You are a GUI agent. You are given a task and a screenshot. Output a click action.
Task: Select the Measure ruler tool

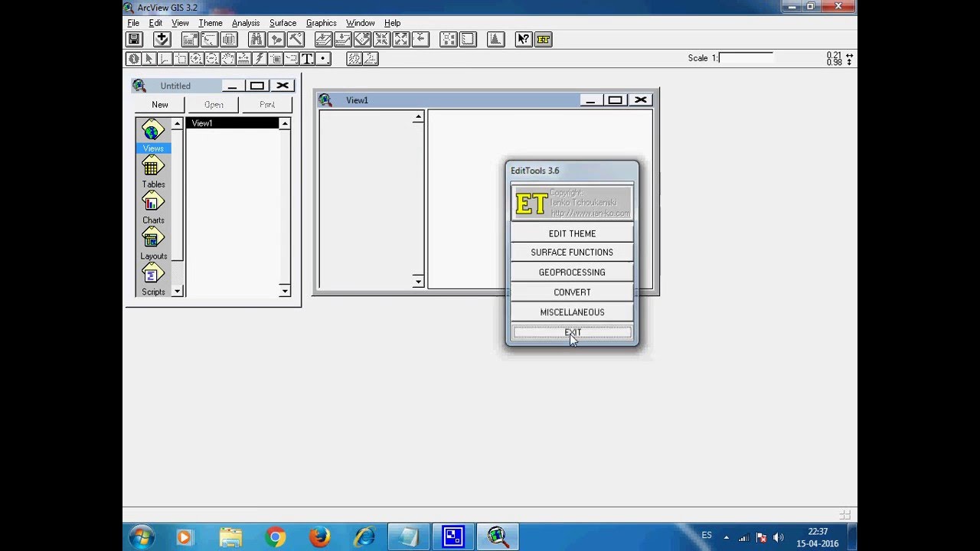[243, 59]
